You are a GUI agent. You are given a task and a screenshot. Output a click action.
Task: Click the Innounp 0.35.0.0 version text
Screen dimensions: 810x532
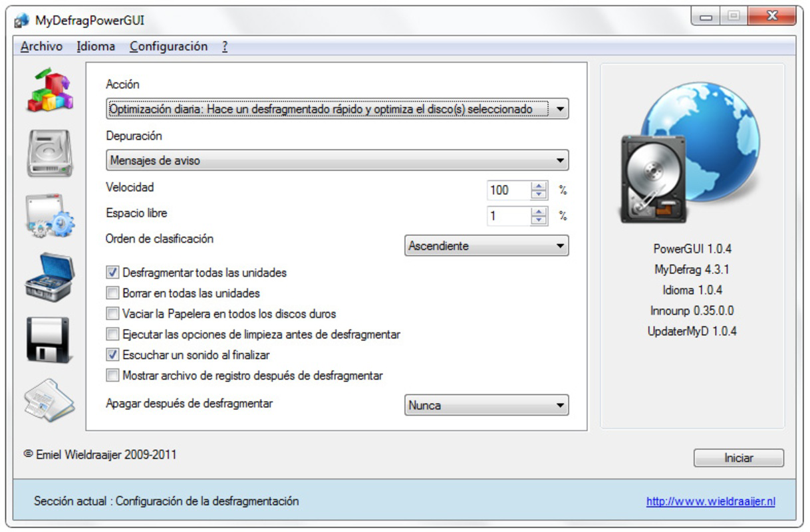(692, 311)
